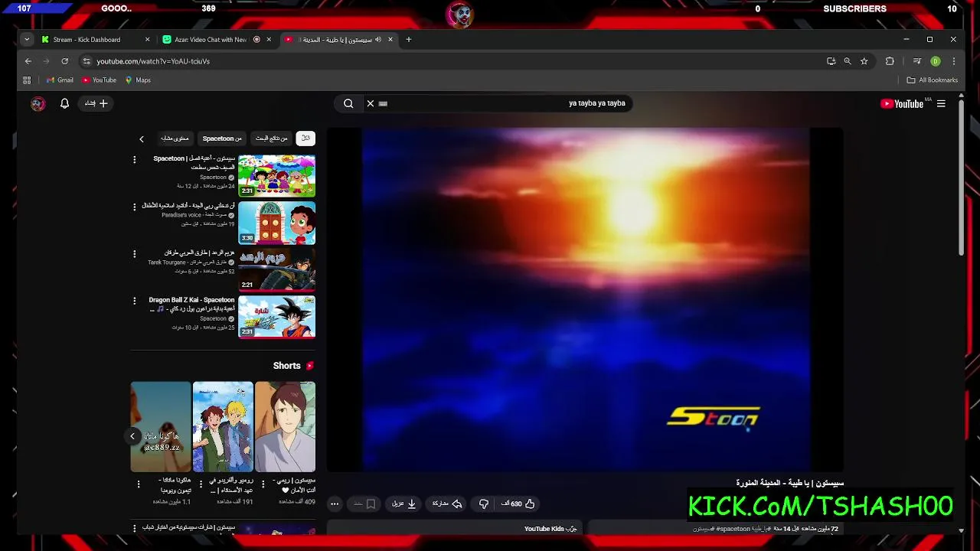This screenshot has width=980, height=551.
Task: Open YouTube bookmark in bookmarks bar
Action: click(x=100, y=80)
